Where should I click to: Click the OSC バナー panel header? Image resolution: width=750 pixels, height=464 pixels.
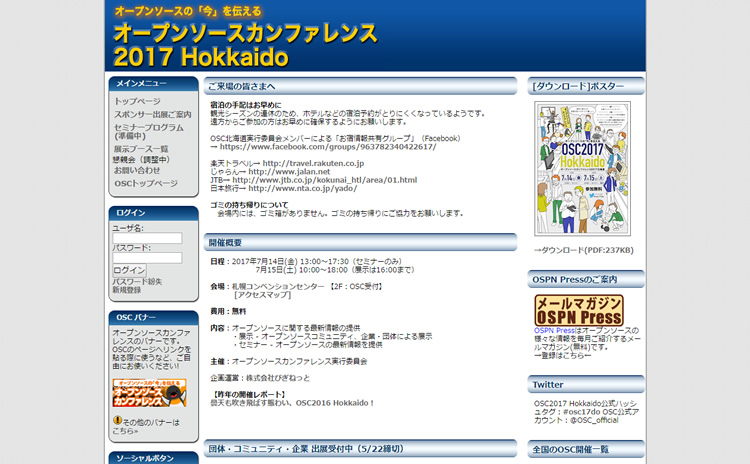(154, 318)
